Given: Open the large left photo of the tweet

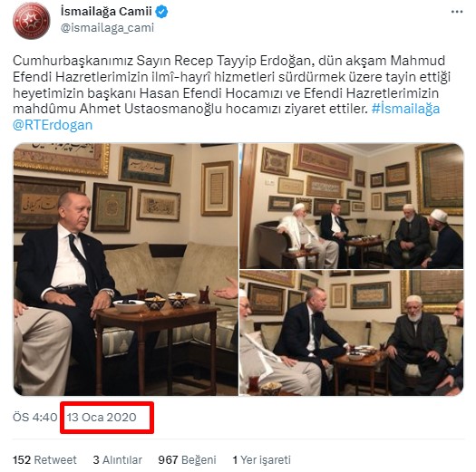Looking at the screenshot, I should [x=126, y=269].
